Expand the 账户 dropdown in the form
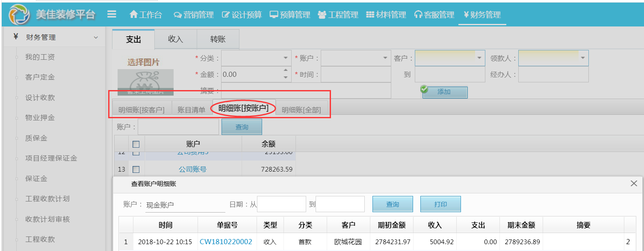 click(x=385, y=58)
